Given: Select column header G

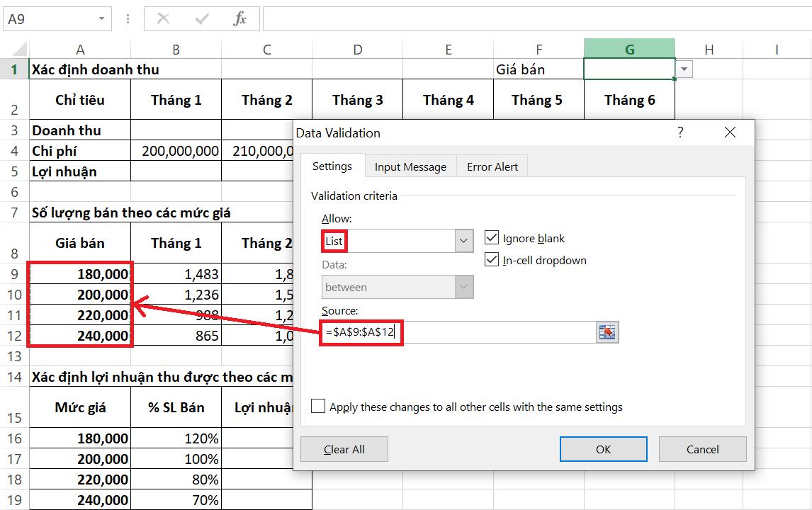Looking at the screenshot, I should [629, 48].
